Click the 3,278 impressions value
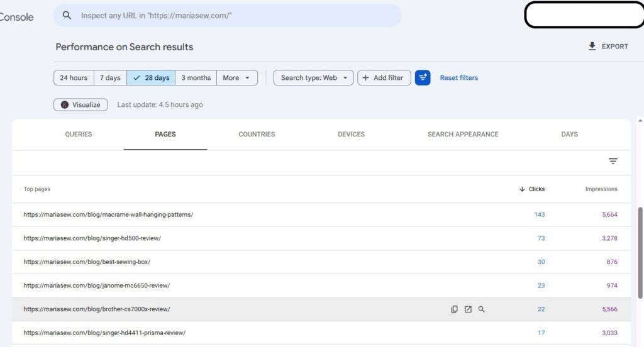The height and width of the screenshot is (347, 644). pos(609,238)
